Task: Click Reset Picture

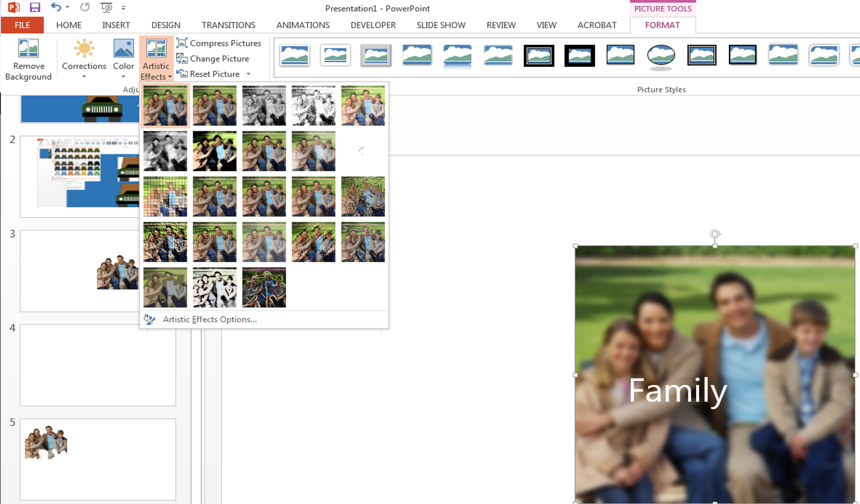Action: point(208,74)
